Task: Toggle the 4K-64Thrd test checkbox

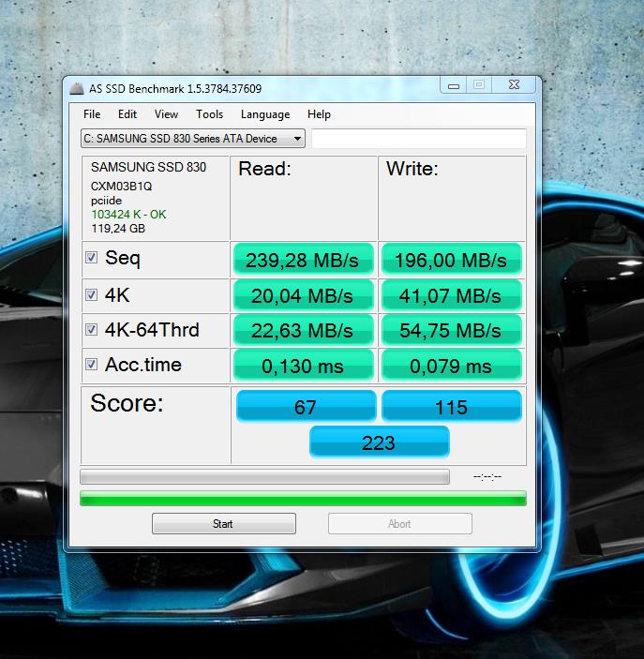Action: pyautogui.click(x=91, y=329)
